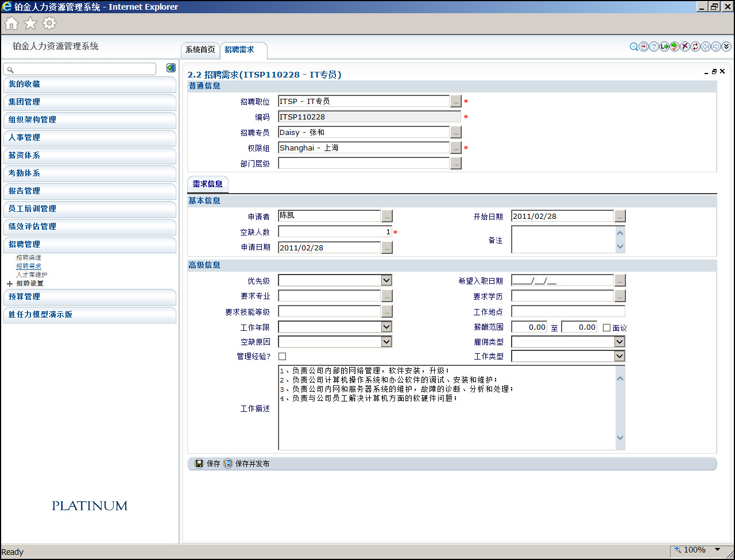This screenshot has width=735, height=560.
Task: Click the Home icon in the browser toolbar
Action: click(11, 23)
